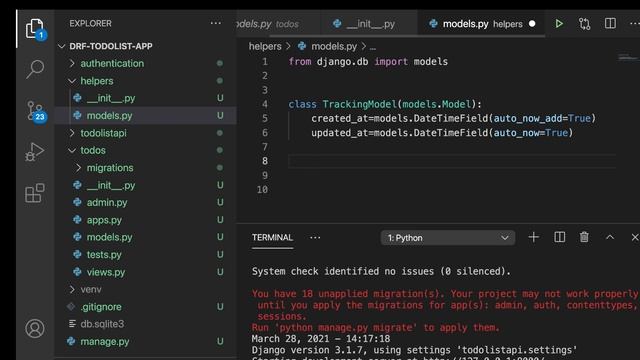Click helpers breadcrumb in editor

pyautogui.click(x=265, y=47)
